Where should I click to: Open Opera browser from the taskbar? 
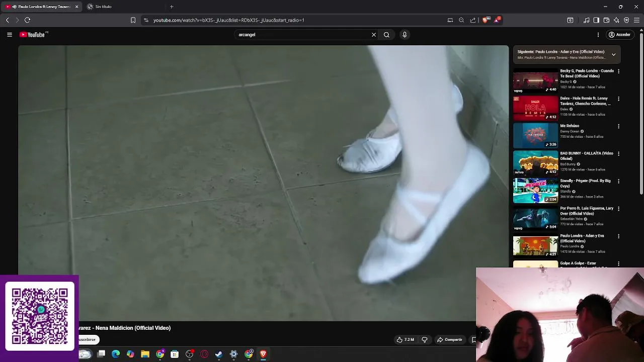(x=204, y=354)
